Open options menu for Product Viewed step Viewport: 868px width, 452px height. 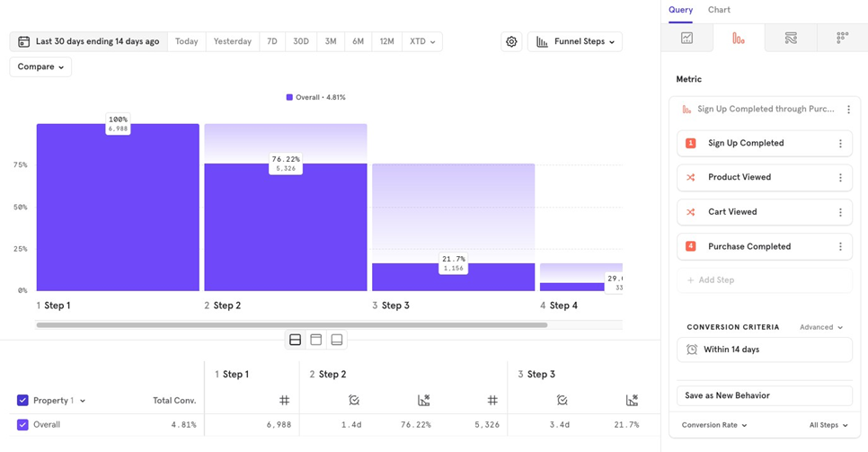tap(840, 178)
